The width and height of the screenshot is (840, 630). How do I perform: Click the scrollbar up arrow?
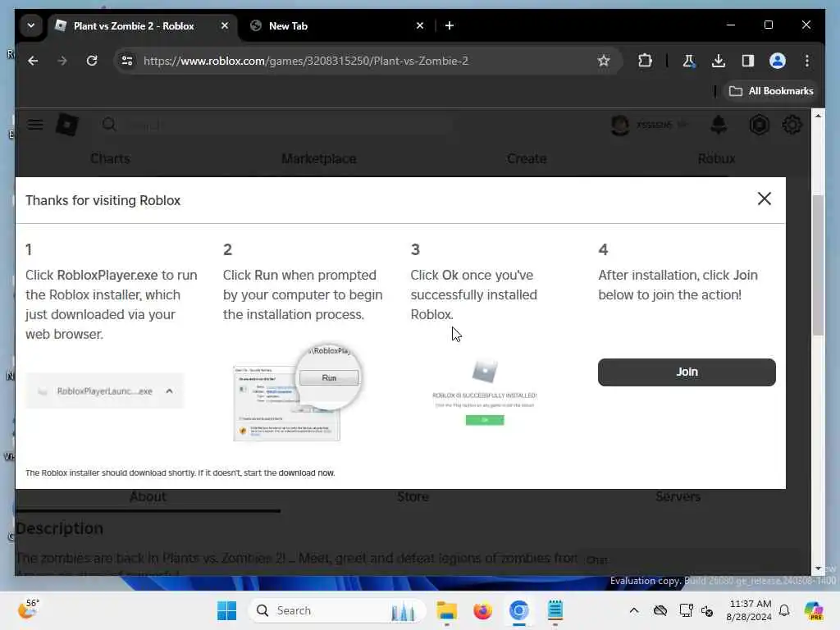pos(818,116)
